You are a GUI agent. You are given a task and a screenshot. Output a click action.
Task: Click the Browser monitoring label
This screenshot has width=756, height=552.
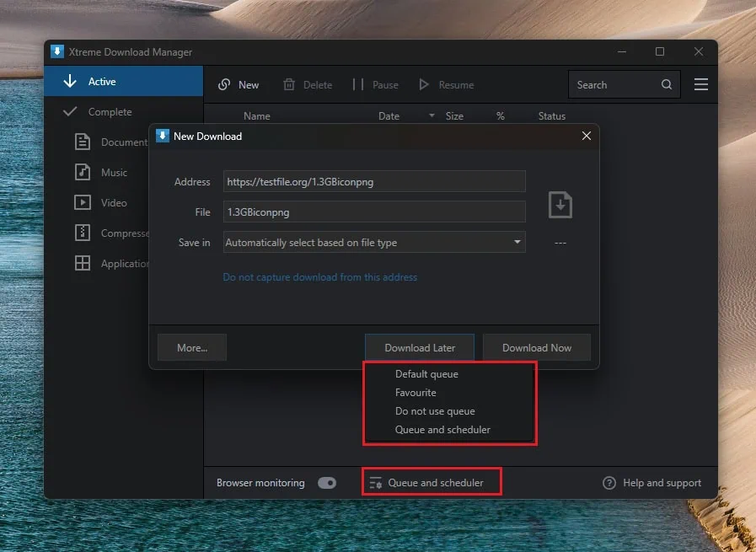260,483
